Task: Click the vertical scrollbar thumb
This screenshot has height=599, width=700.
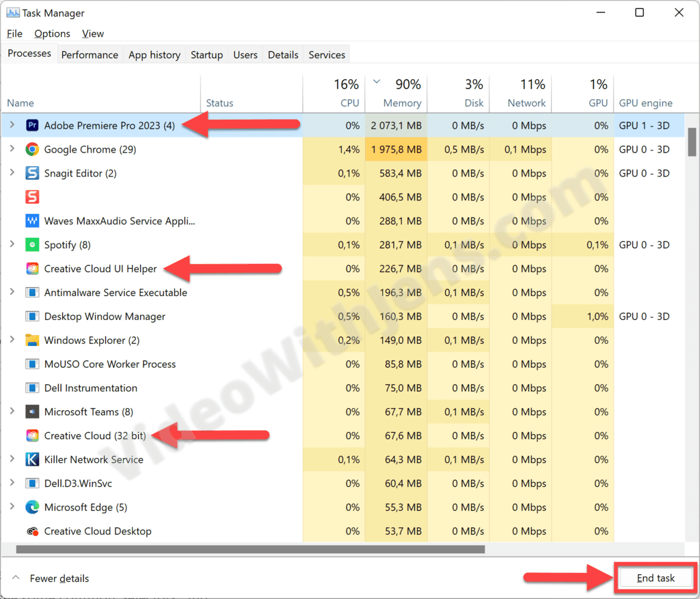Action: click(x=692, y=142)
